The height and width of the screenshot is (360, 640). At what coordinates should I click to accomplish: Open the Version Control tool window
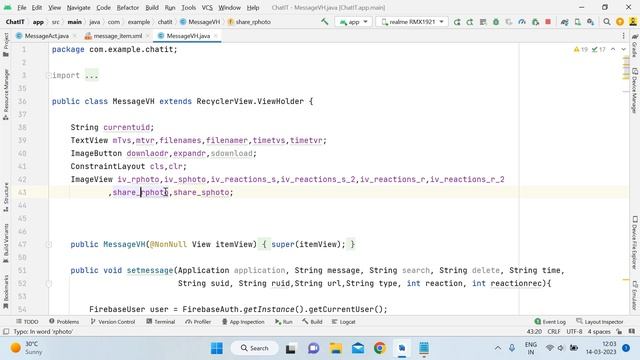(x=113, y=322)
